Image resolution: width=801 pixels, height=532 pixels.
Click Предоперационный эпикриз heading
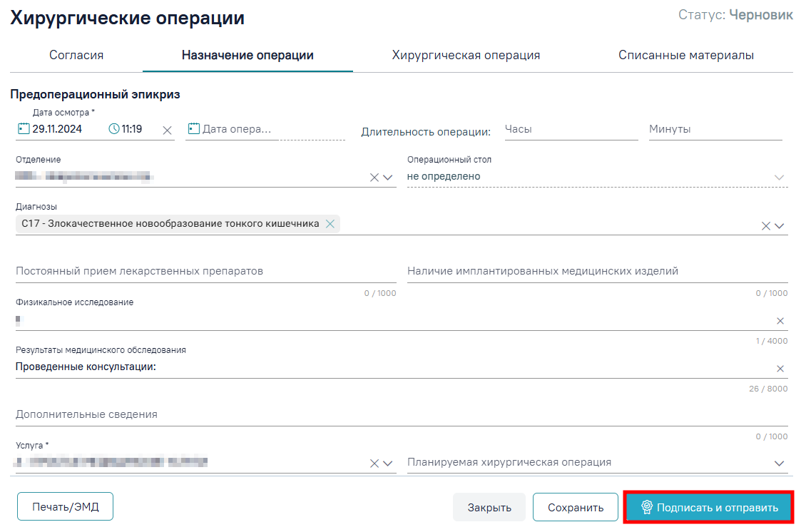(95, 94)
